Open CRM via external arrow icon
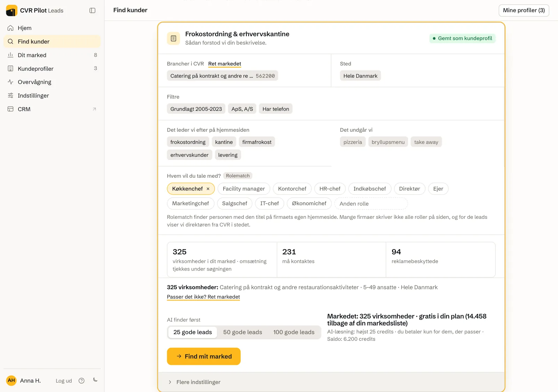 (94, 109)
